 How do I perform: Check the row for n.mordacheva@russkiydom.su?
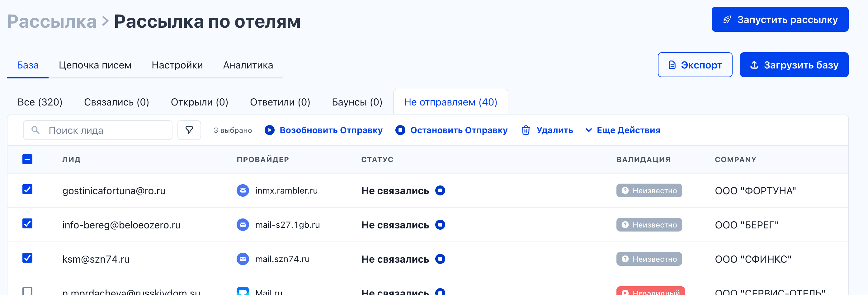coord(27,291)
